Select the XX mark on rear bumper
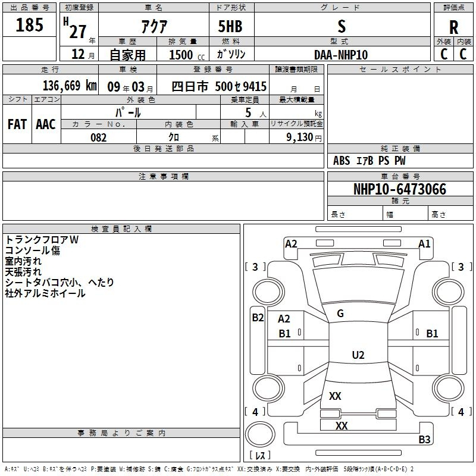Viewport: 476px width, 476px height. tap(342, 426)
